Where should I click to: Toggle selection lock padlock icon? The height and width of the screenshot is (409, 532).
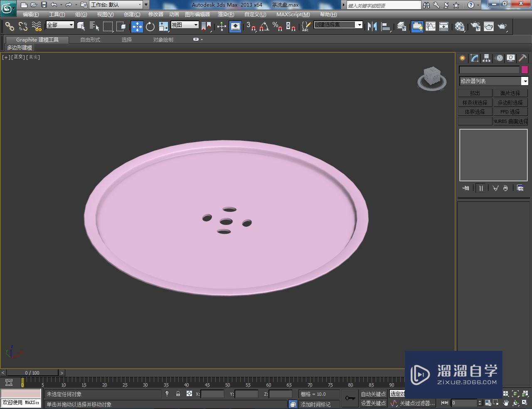(178, 394)
